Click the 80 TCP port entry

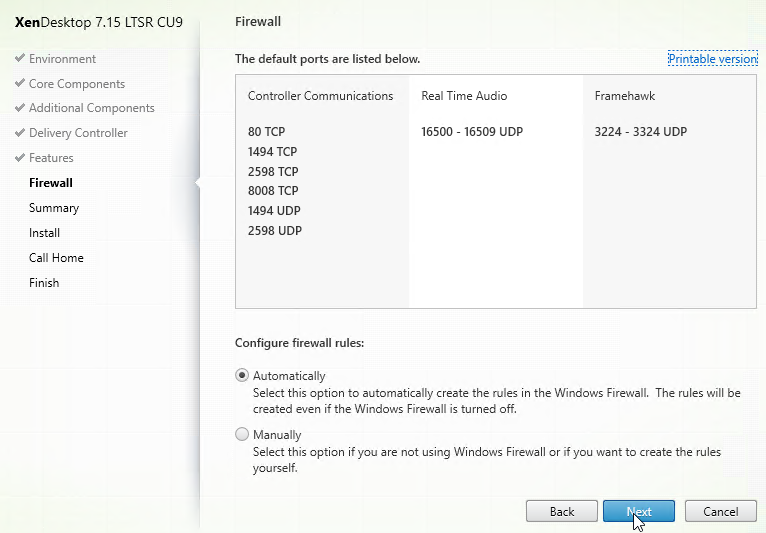click(x=266, y=131)
